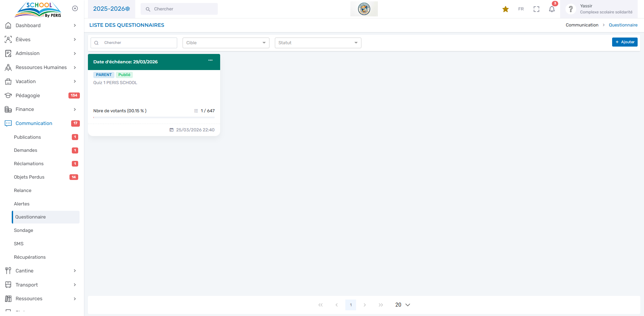Open the three-dot menu on quiz card
Viewport: 644px width, 316px height.
210,60
